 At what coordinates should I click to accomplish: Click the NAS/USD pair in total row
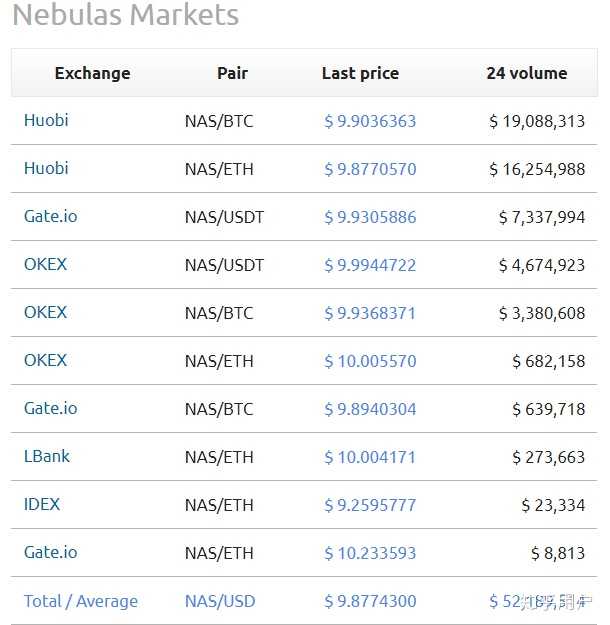click(x=220, y=601)
